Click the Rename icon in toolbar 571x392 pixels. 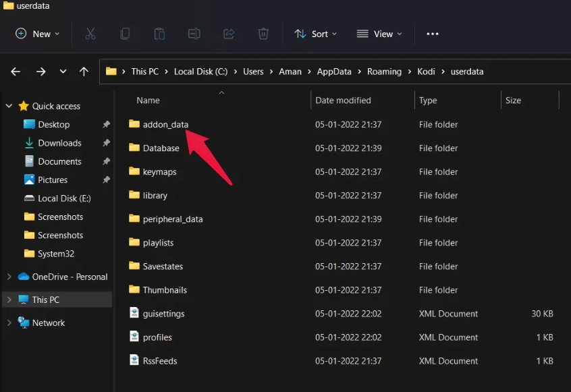click(194, 34)
